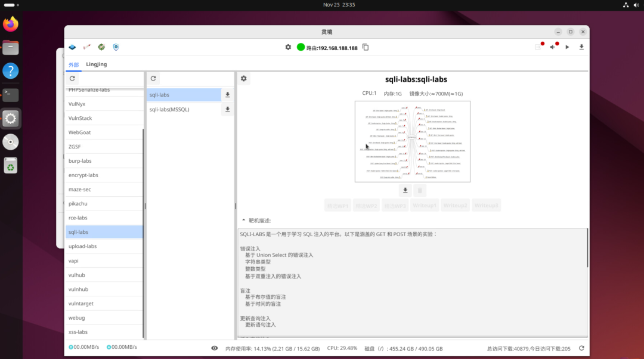Click the CPU: 29.48% status text

pyautogui.click(x=342, y=348)
